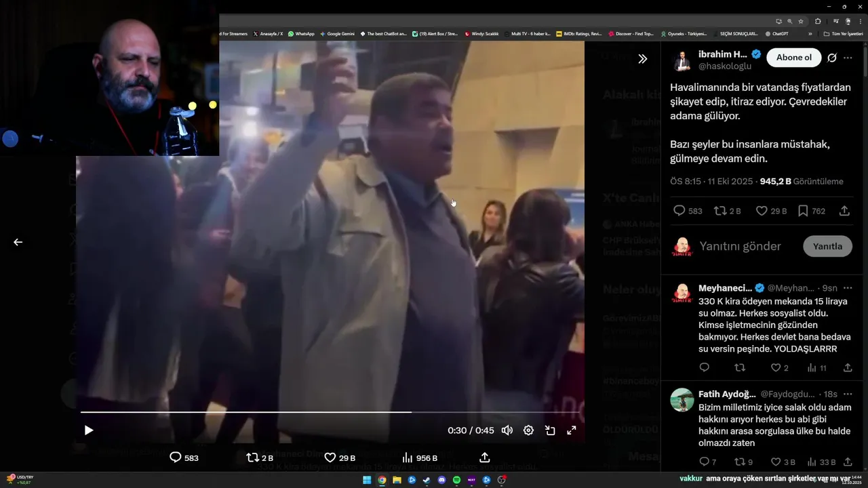The width and height of the screenshot is (868, 488).
Task: Open the post's three-dot more menu
Action: click(x=848, y=58)
